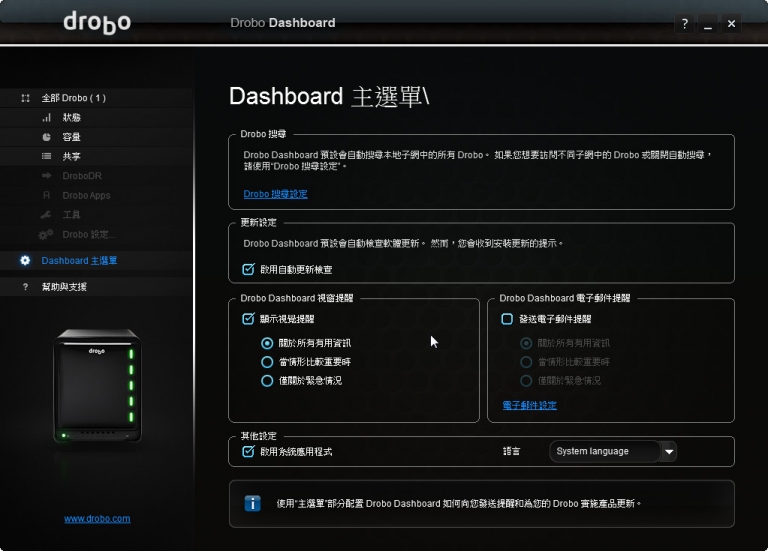
Task: Open the 狀態 sidebar item
Action: pyautogui.click(x=96, y=118)
